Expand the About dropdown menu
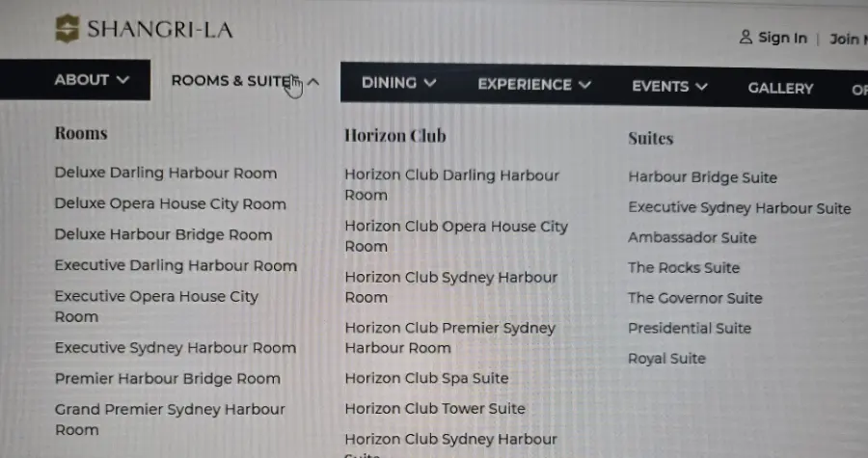 point(92,80)
